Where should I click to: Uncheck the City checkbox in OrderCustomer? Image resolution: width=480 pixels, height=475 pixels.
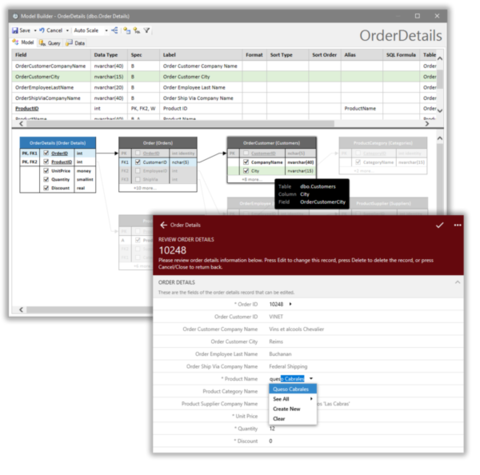pyautogui.click(x=246, y=171)
